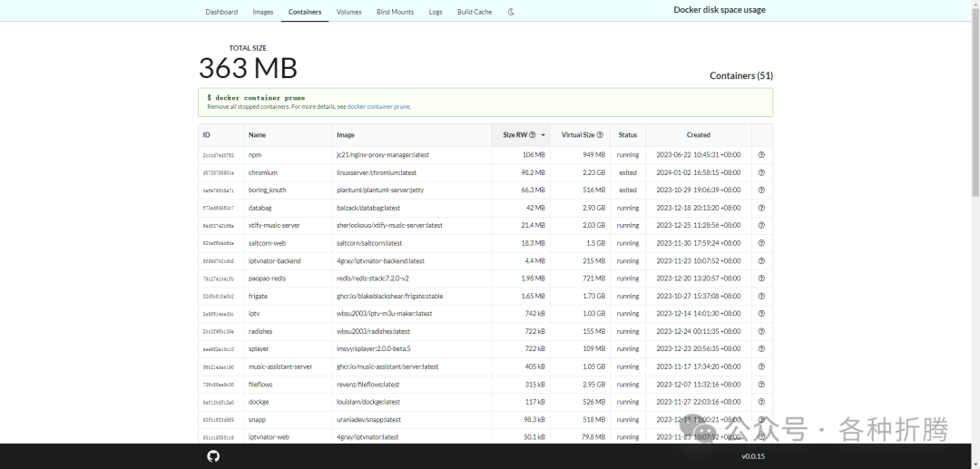Image resolution: width=980 pixels, height=469 pixels.
Task: Toggle dark mode with the moon icon
Action: pyautogui.click(x=511, y=12)
